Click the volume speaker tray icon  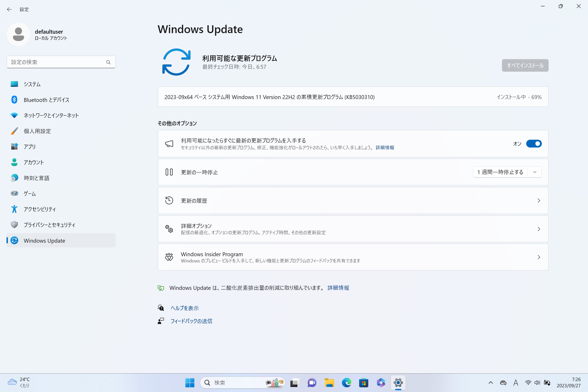(x=537, y=383)
